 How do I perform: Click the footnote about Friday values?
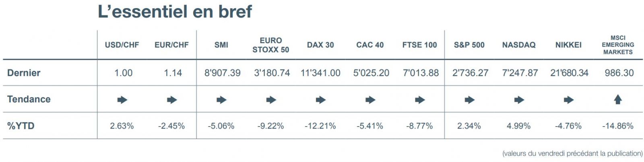[572, 153]
